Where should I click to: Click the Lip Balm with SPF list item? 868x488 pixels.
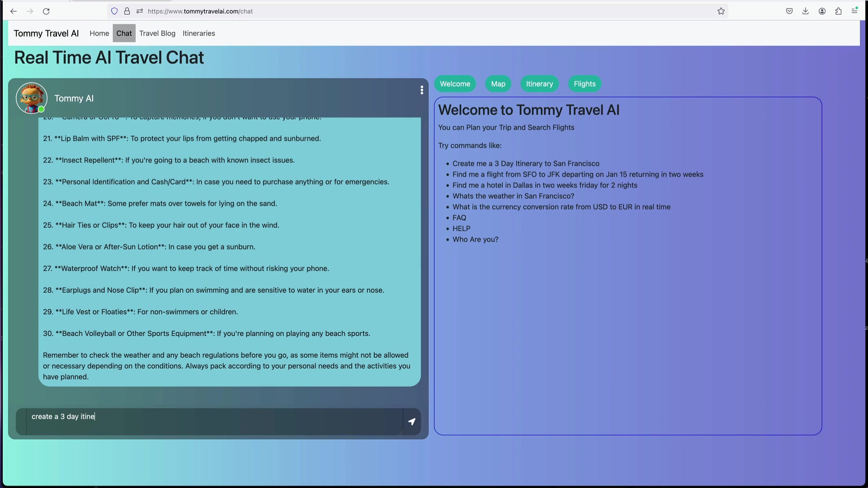(x=182, y=139)
